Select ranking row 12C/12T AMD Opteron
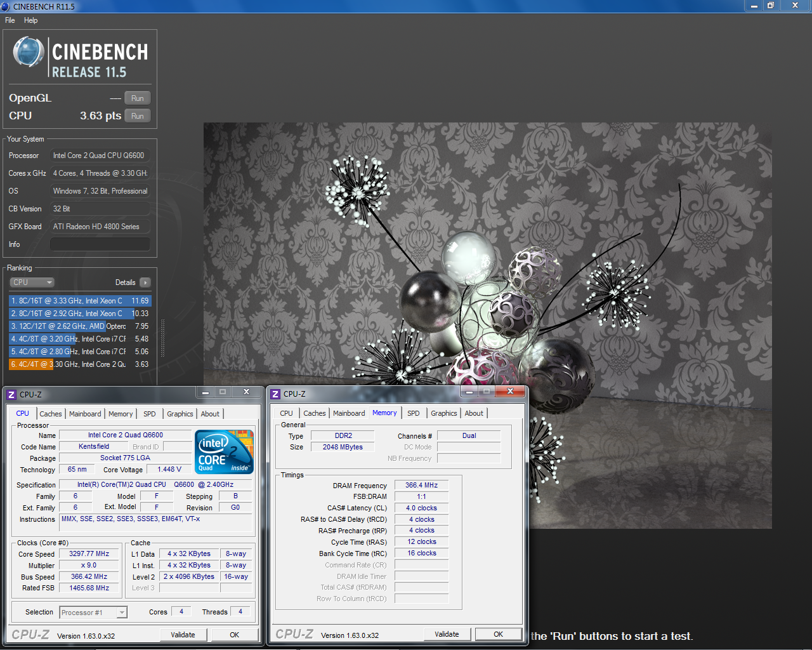 click(x=80, y=326)
